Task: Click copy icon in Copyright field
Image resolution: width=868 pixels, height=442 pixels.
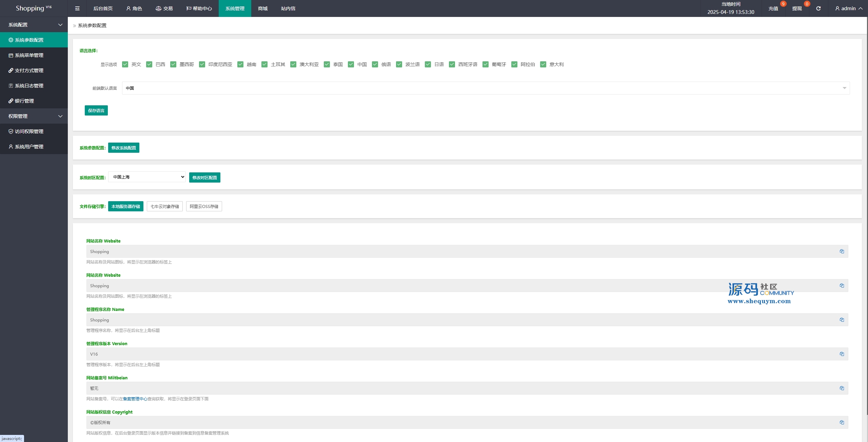Action: (842, 422)
